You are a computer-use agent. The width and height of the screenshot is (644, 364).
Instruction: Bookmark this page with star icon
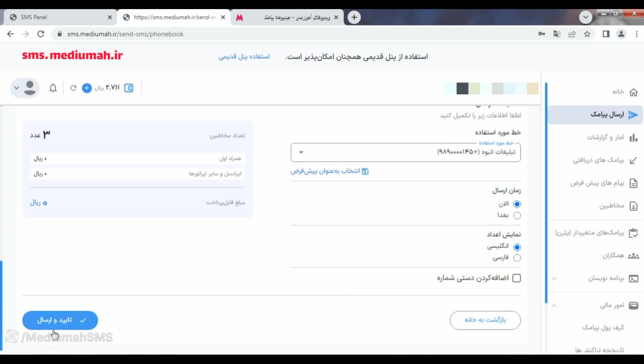coord(587,34)
